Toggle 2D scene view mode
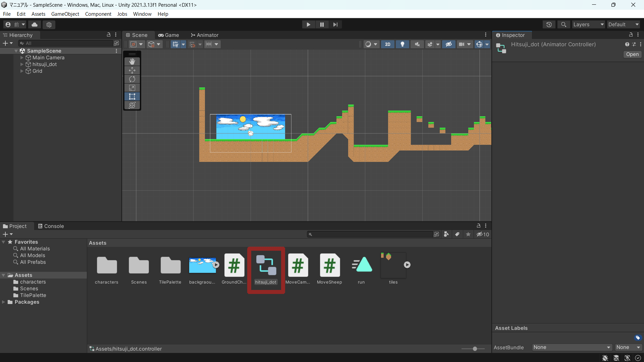The image size is (644, 362). (x=387, y=44)
